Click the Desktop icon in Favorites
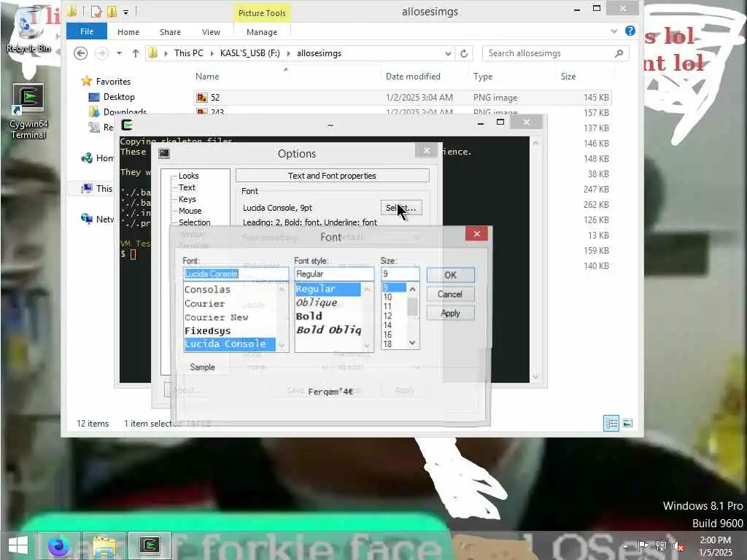The height and width of the screenshot is (560, 747). point(94,97)
